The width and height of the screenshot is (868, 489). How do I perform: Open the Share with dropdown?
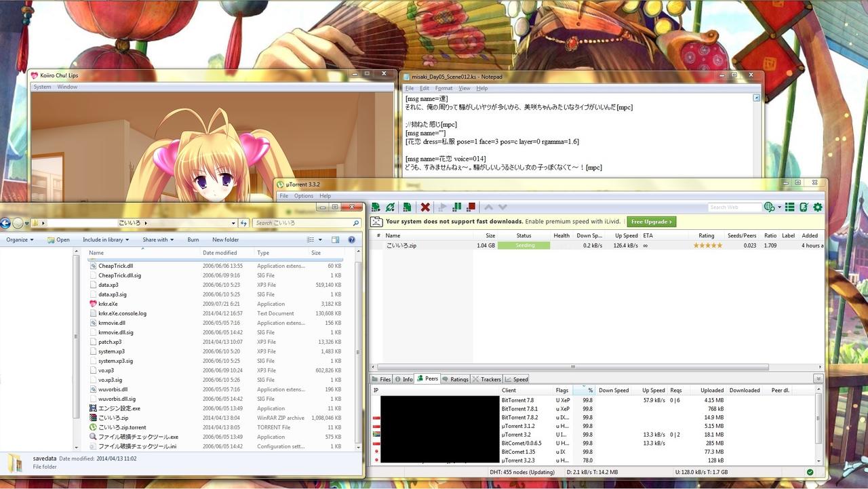[158, 239]
